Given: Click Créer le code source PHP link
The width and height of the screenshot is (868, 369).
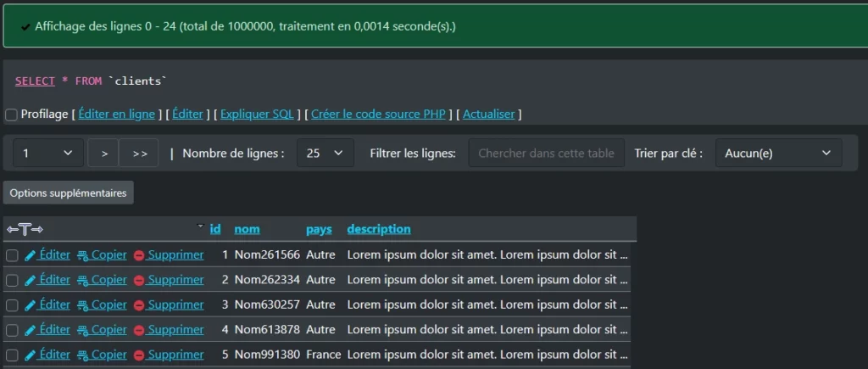Looking at the screenshot, I should [378, 115].
